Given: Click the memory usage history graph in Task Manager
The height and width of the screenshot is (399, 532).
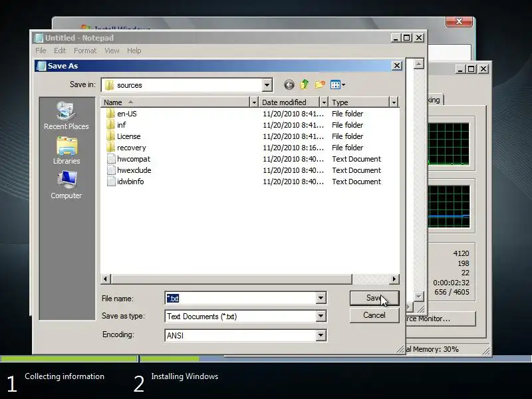Looking at the screenshot, I should [448, 206].
